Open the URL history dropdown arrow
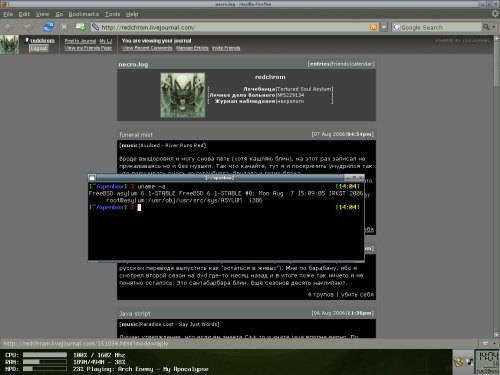The width and height of the screenshot is (500, 375). pos(384,27)
